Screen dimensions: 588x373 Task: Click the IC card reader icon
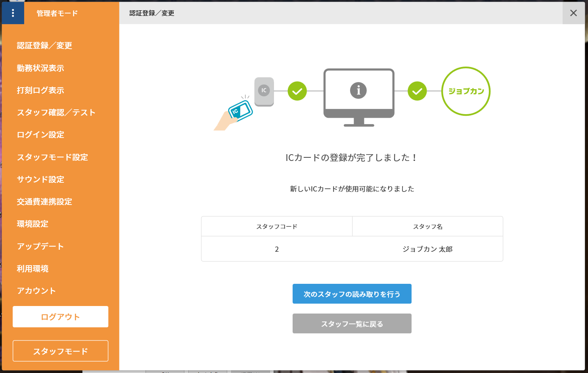[264, 92]
